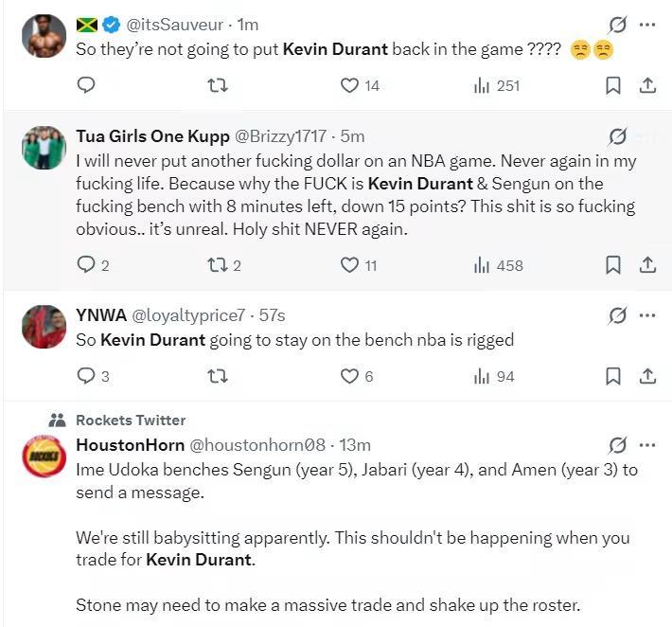Repost the YNWA tweet
This screenshot has width=672, height=627.
pyautogui.click(x=217, y=376)
